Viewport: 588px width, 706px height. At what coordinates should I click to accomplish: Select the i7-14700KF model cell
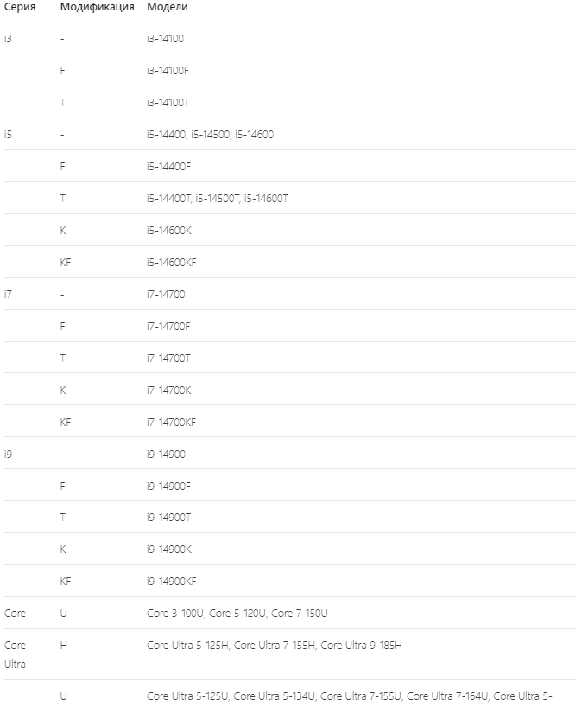[x=172, y=423]
